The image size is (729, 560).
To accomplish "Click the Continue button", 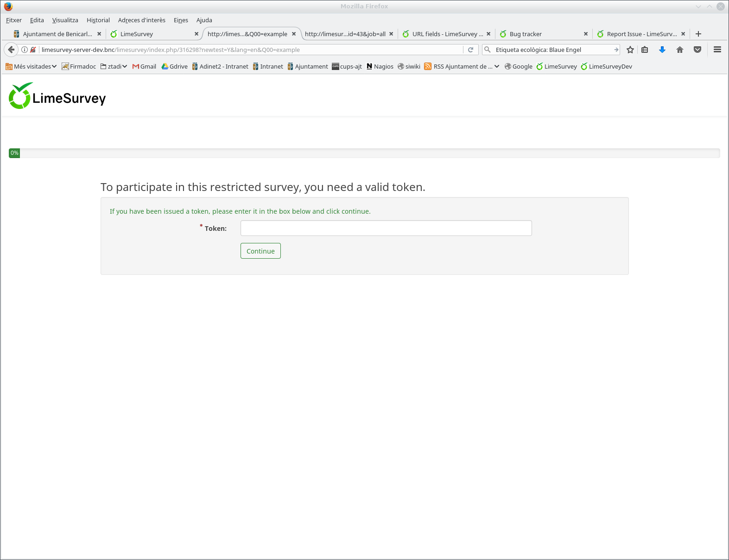I will click(x=260, y=251).
